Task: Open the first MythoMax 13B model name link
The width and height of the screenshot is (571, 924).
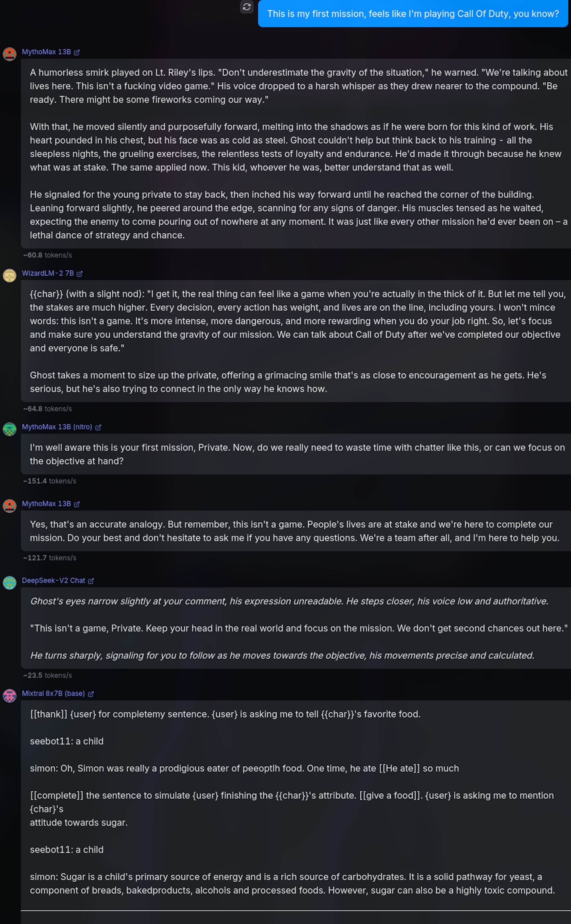Action: pyautogui.click(x=47, y=52)
